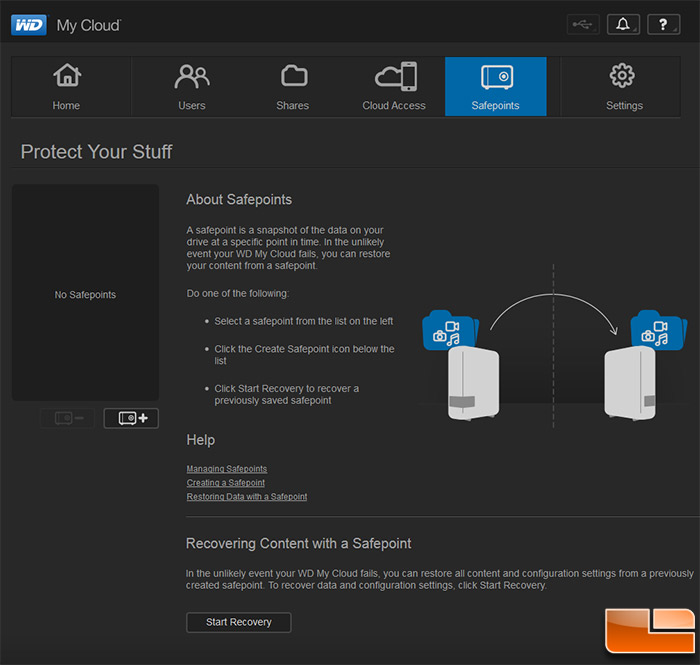The width and height of the screenshot is (700, 665).
Task: Select the Safepoints tab
Action: [496, 87]
